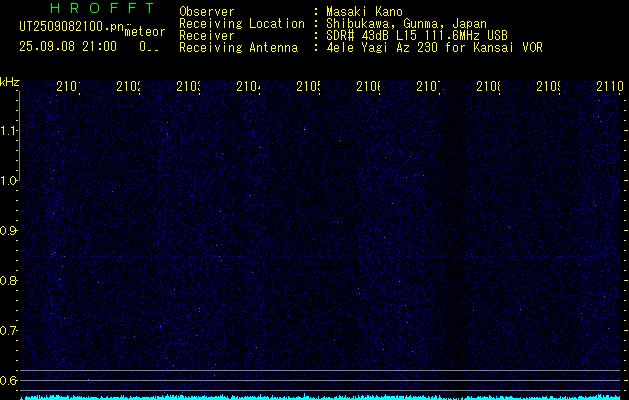Click the SDR# 43dB L15 111.6MHz USB text

pos(417,36)
